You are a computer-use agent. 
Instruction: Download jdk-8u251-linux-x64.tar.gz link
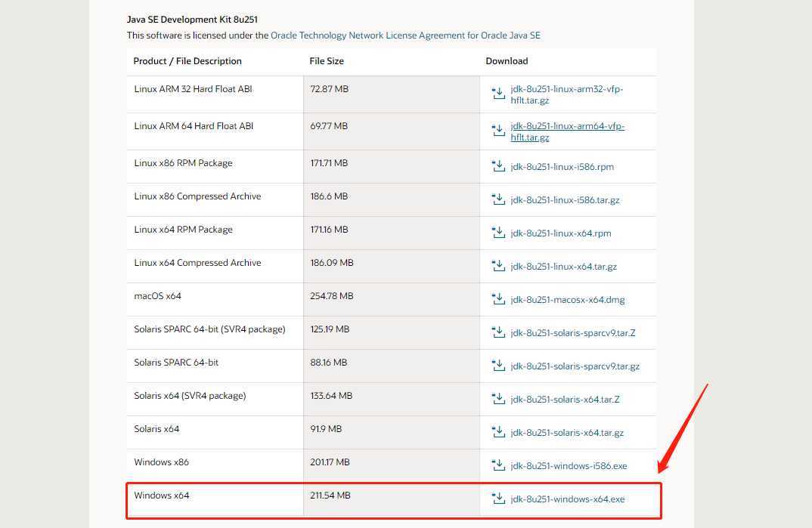pos(563,267)
